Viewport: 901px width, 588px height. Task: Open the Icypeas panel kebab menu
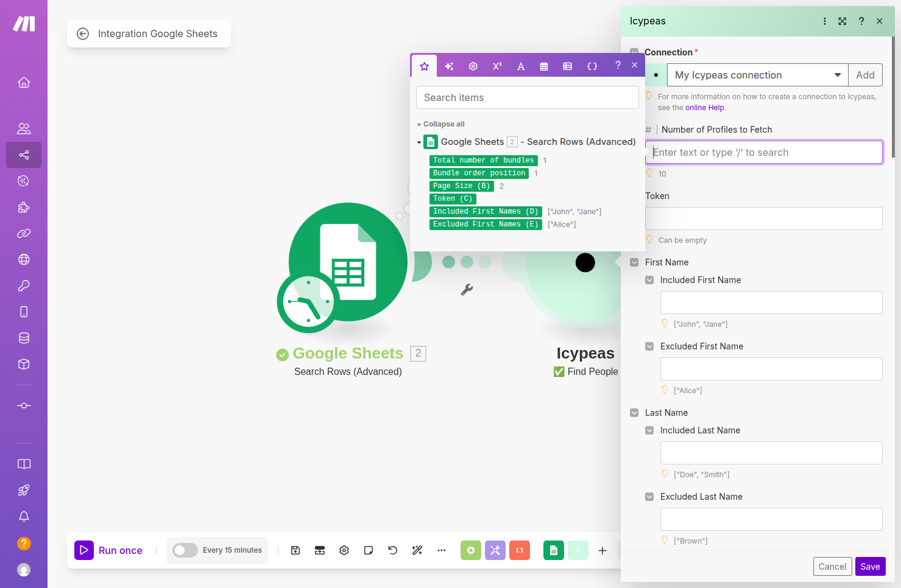[825, 21]
